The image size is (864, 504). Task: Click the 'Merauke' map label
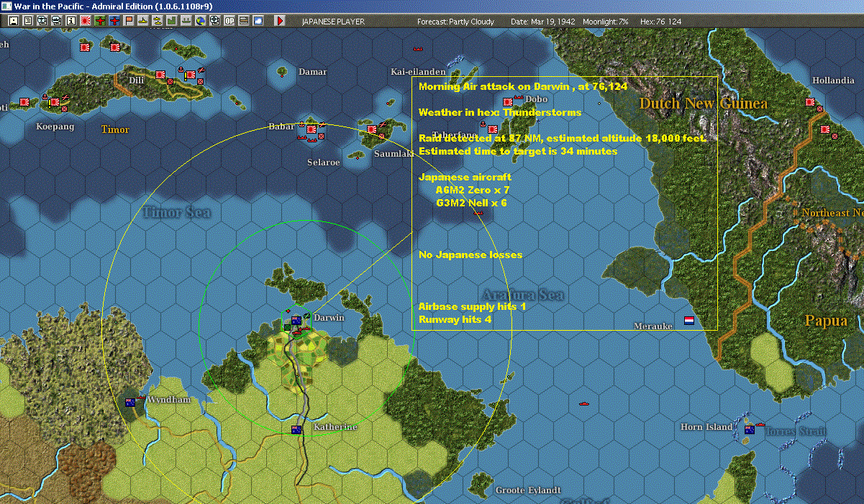pos(653,326)
